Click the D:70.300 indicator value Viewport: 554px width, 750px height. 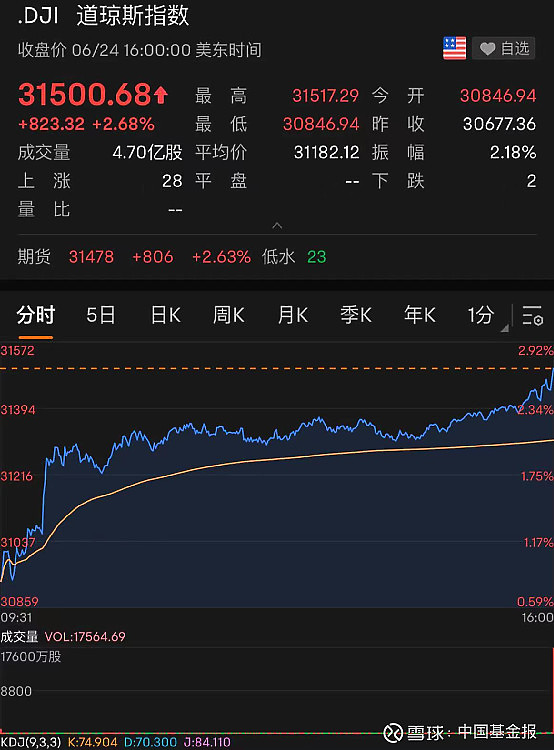(150, 742)
